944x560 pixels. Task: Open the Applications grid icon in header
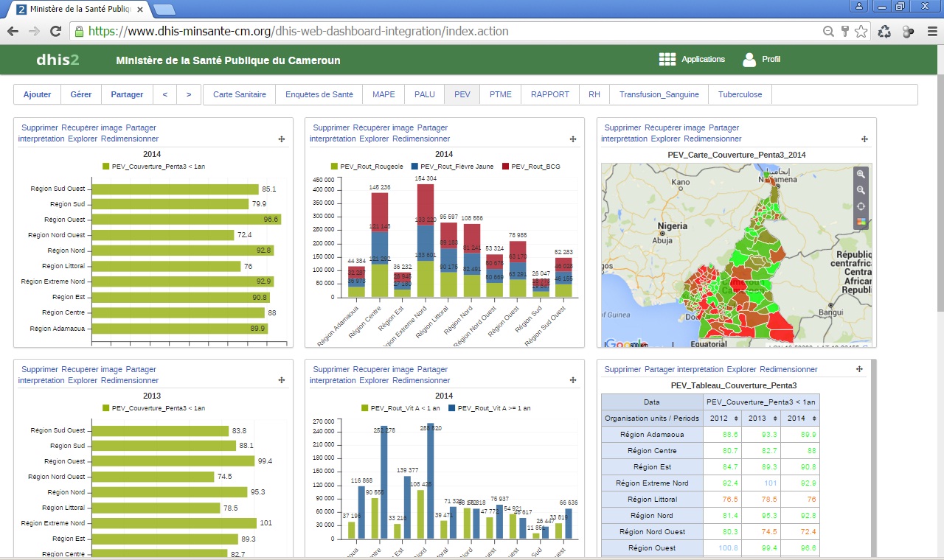[x=667, y=60]
